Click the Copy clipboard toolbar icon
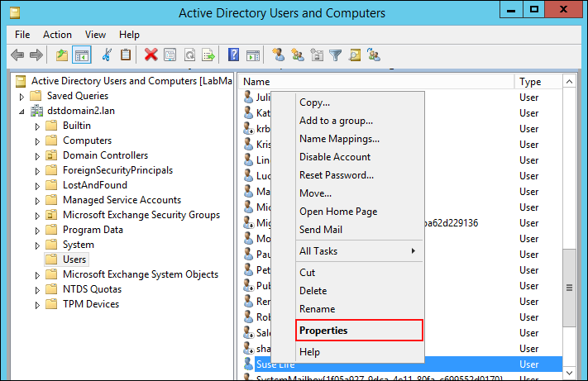Viewport: 588px width, 381px height. pos(126,55)
